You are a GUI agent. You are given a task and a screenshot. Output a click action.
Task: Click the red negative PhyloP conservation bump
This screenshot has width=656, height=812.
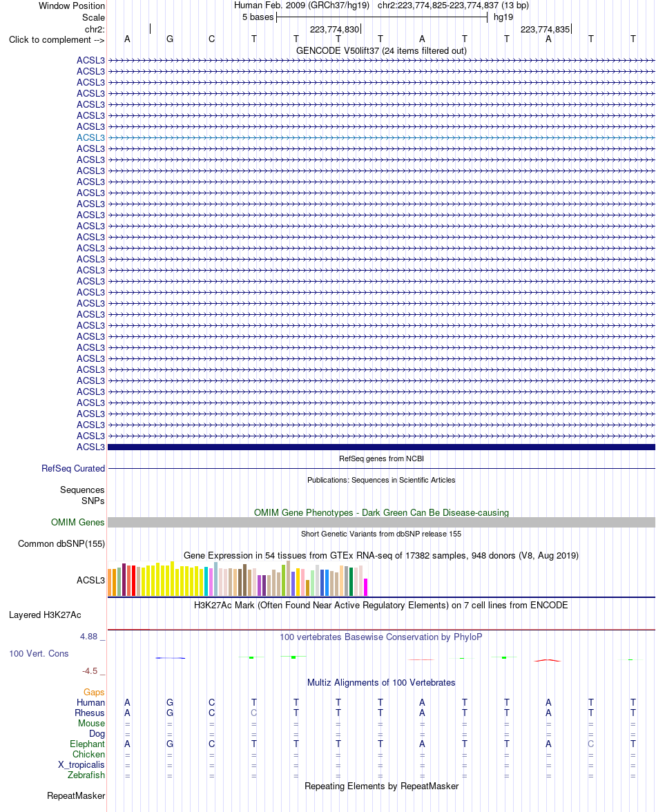(548, 660)
